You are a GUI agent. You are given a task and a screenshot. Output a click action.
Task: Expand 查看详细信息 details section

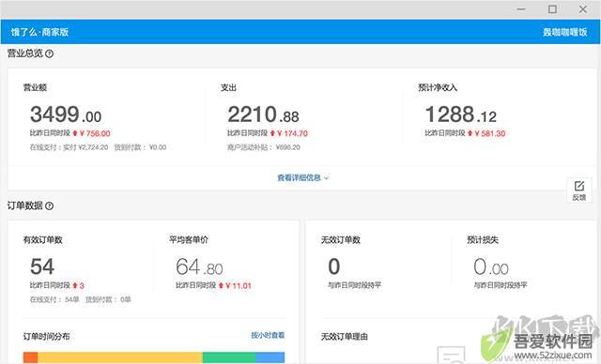pos(302,178)
